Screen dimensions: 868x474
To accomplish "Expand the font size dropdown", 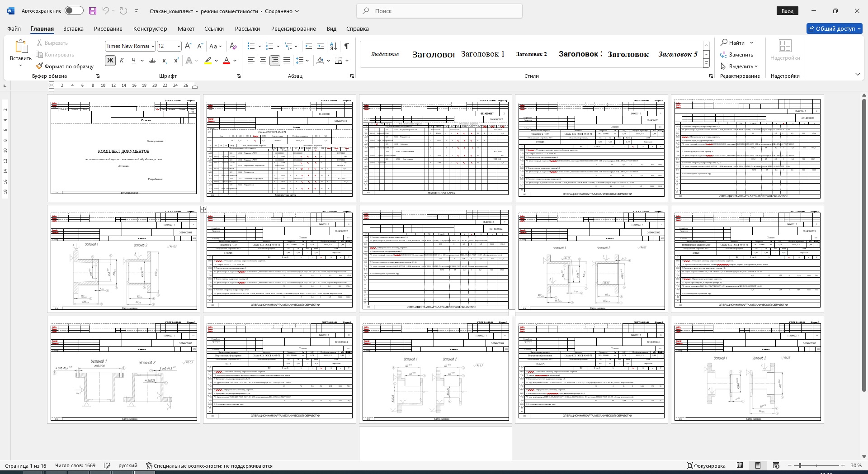I will pyautogui.click(x=179, y=46).
